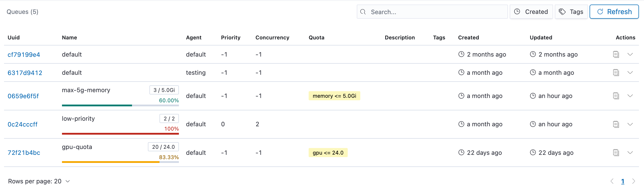
Task: Click the 'gpu-quota' queue name
Action: pyautogui.click(x=77, y=147)
